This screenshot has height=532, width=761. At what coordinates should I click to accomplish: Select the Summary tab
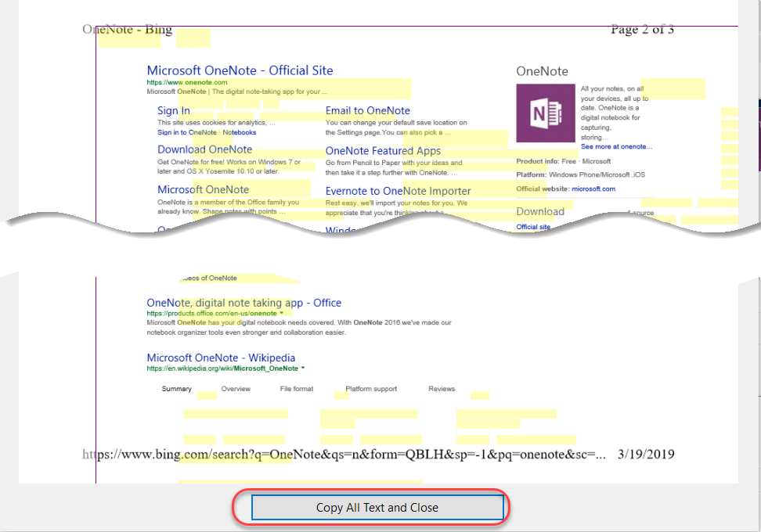[177, 388]
